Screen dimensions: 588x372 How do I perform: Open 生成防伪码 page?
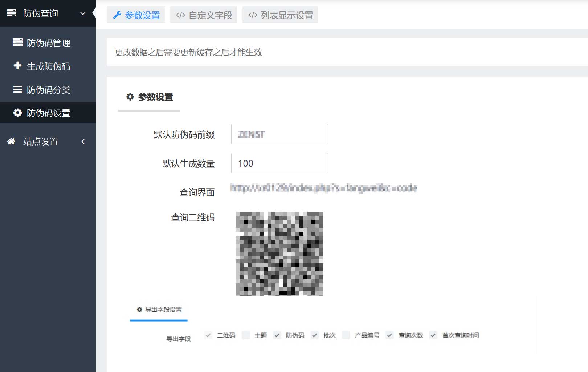[48, 66]
